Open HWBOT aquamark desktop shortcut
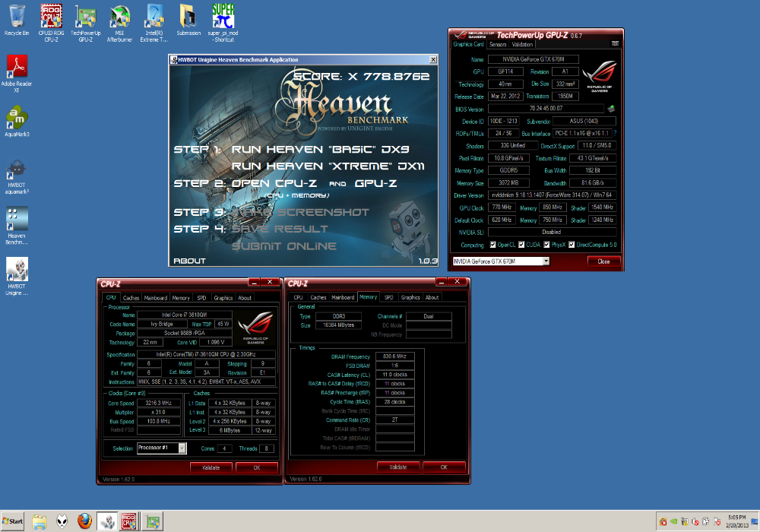 coord(17,177)
